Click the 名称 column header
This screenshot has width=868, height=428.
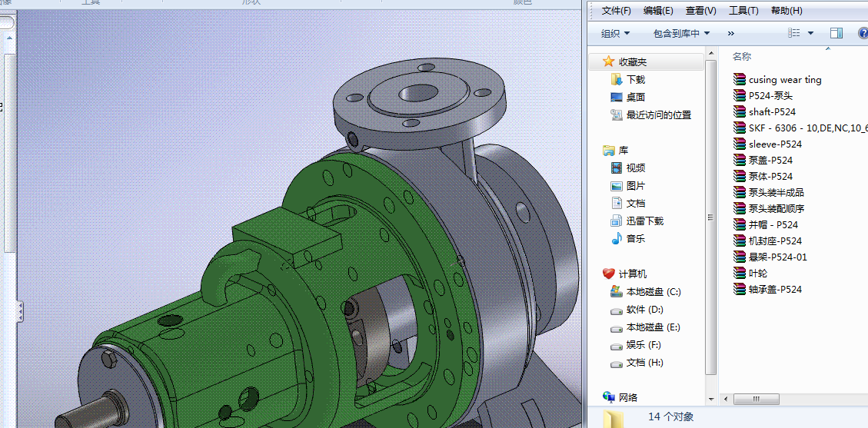click(x=742, y=56)
